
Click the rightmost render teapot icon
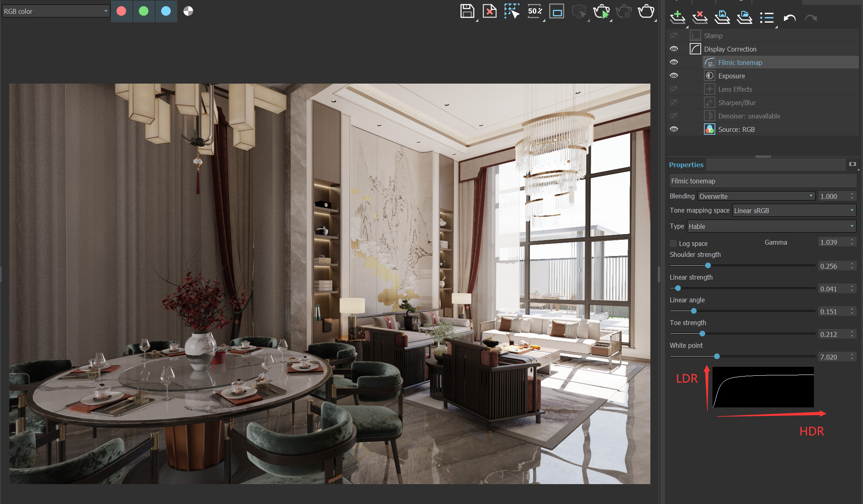(x=646, y=11)
